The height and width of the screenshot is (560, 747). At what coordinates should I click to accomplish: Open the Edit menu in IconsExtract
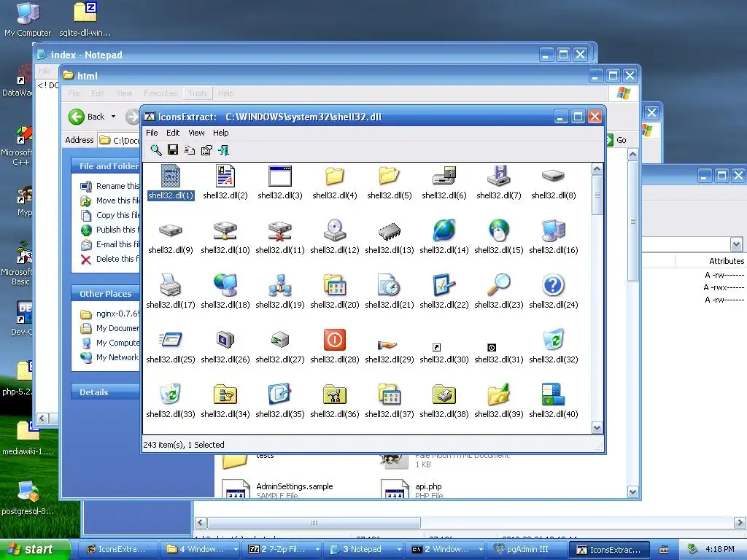click(173, 133)
